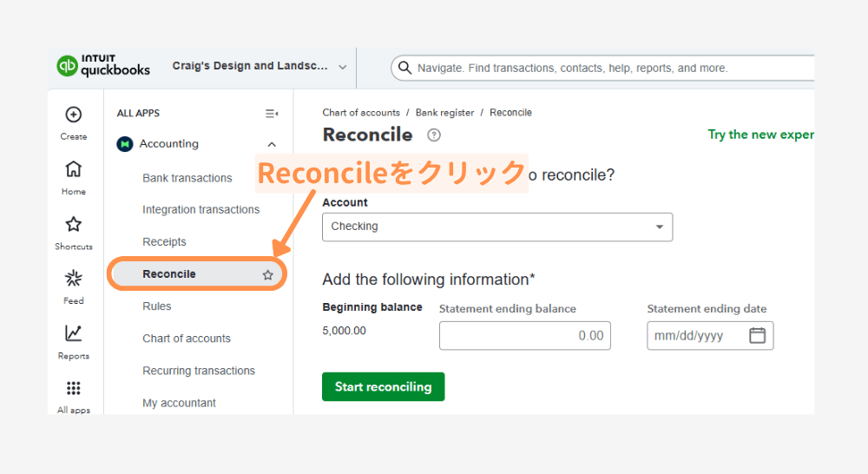The image size is (868, 474).
Task: Click the Create plus icon
Action: point(74,115)
